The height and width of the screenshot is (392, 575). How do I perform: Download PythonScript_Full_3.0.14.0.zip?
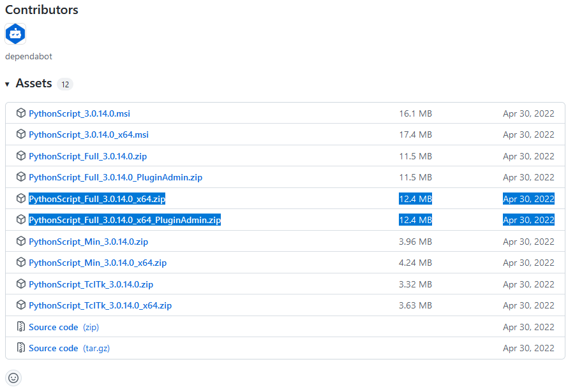[87, 156]
